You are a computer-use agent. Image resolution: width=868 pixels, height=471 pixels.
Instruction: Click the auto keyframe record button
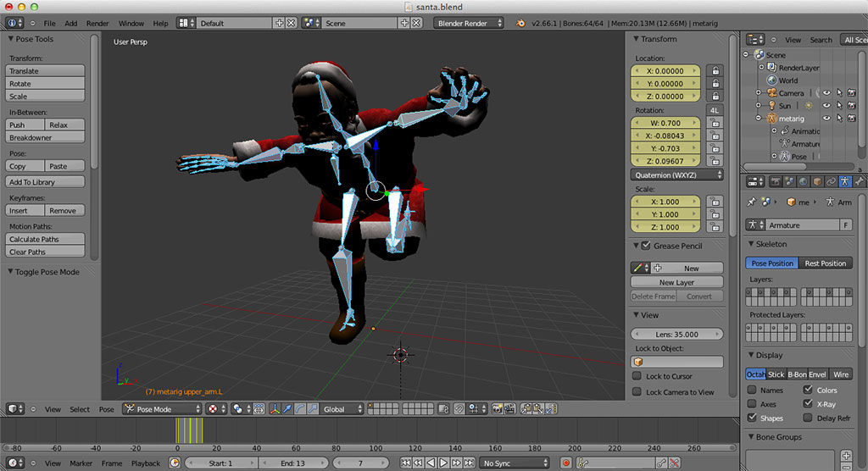click(x=566, y=463)
